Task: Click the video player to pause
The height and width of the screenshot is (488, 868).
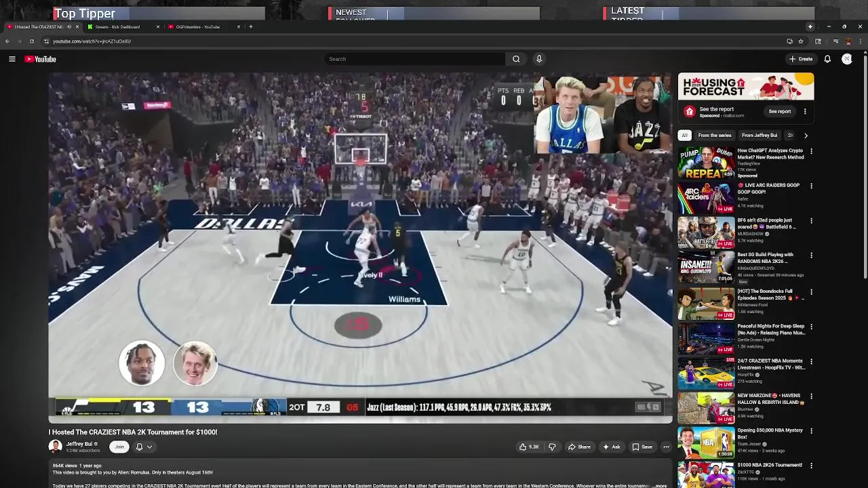Action: tap(360, 248)
